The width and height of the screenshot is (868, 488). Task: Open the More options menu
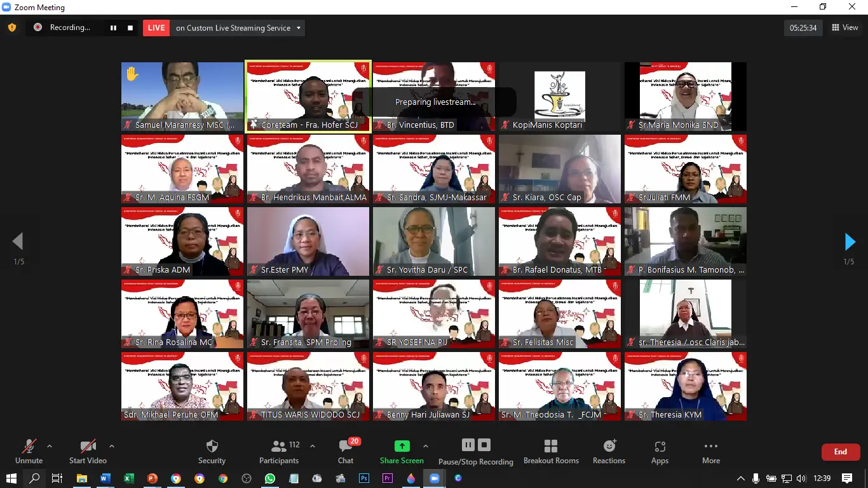click(x=711, y=452)
